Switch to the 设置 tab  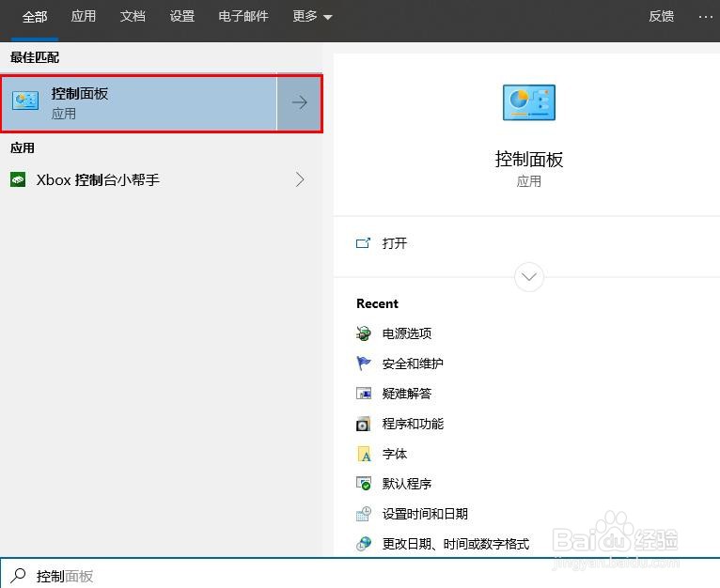[x=181, y=17]
